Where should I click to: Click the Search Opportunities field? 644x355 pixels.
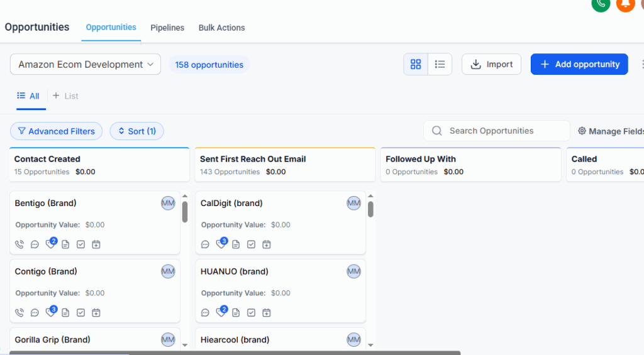click(x=497, y=131)
